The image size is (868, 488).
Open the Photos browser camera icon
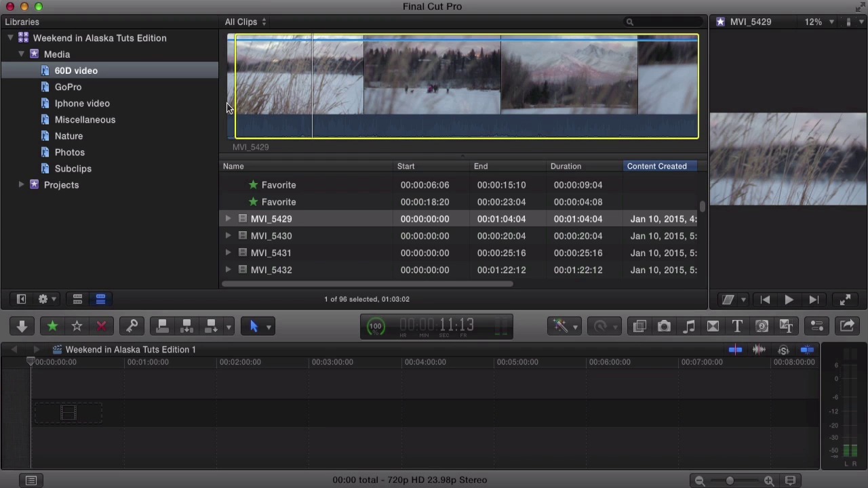coord(664,327)
